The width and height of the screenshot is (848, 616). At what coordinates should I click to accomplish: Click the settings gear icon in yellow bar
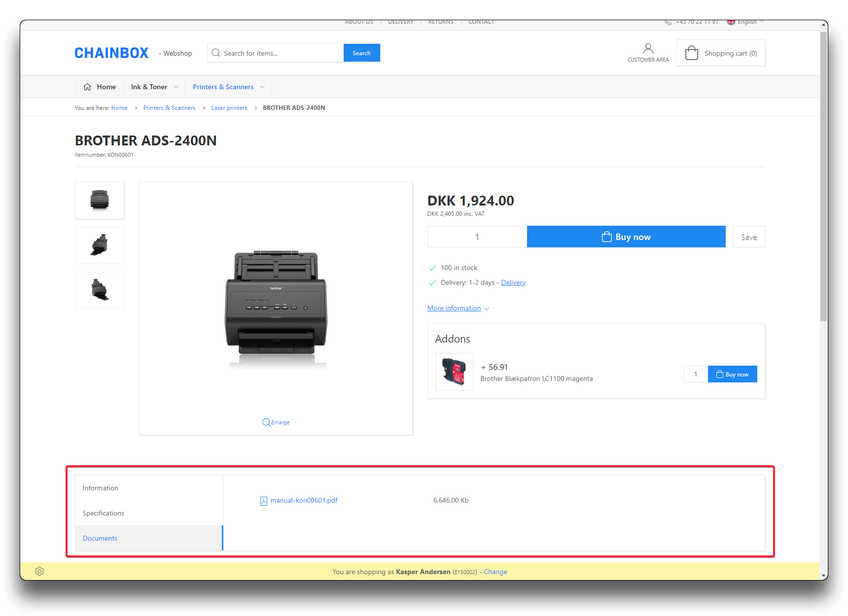click(x=39, y=571)
